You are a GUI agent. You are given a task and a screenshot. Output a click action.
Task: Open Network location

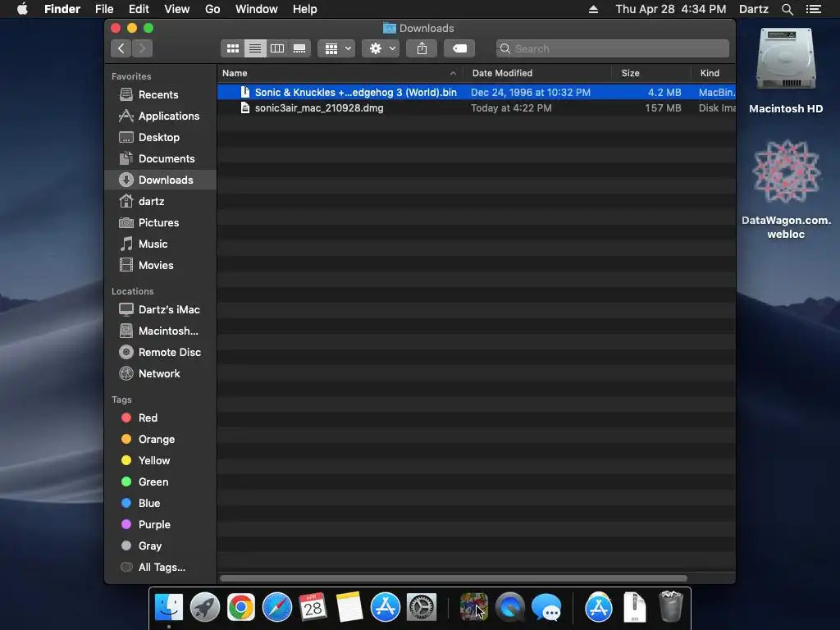tap(160, 374)
